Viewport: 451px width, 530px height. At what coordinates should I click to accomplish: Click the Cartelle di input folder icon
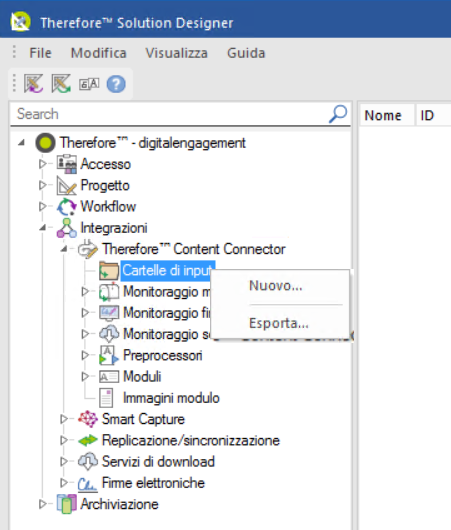pyautogui.click(x=109, y=270)
